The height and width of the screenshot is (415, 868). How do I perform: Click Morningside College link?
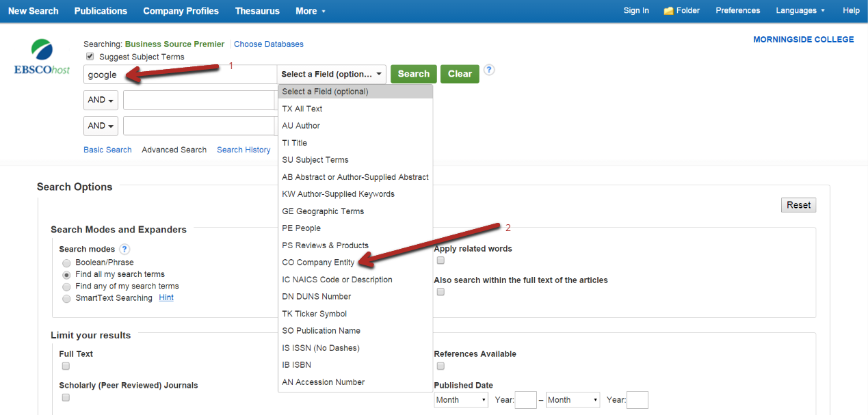(x=804, y=40)
